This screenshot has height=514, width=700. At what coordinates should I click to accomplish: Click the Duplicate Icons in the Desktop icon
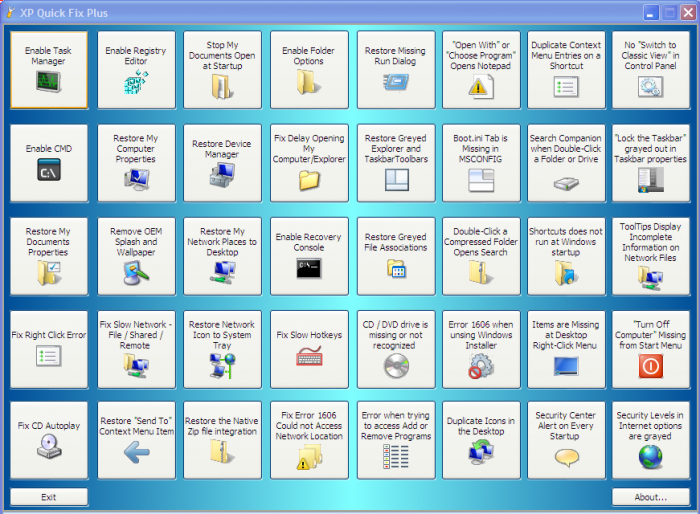tap(481, 451)
